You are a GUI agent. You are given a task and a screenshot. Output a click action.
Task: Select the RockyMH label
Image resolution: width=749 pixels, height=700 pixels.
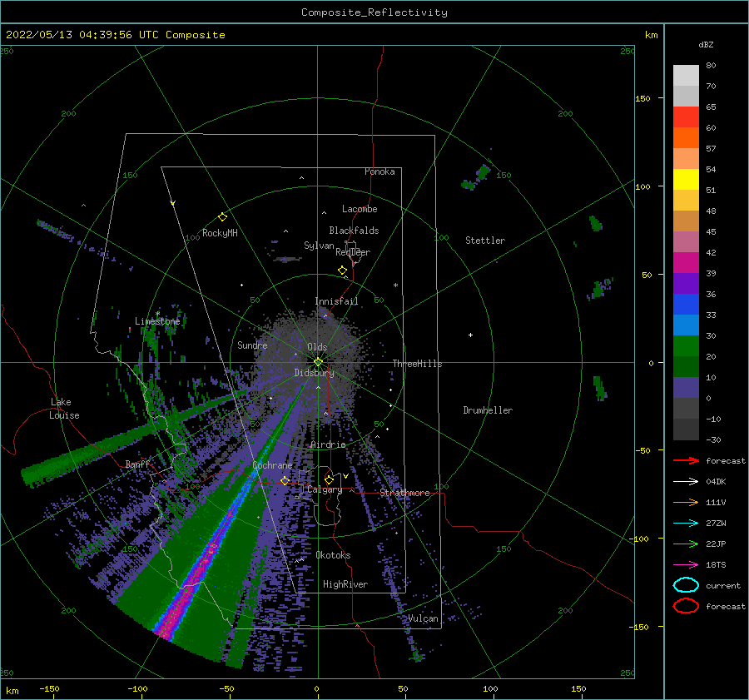click(x=220, y=233)
